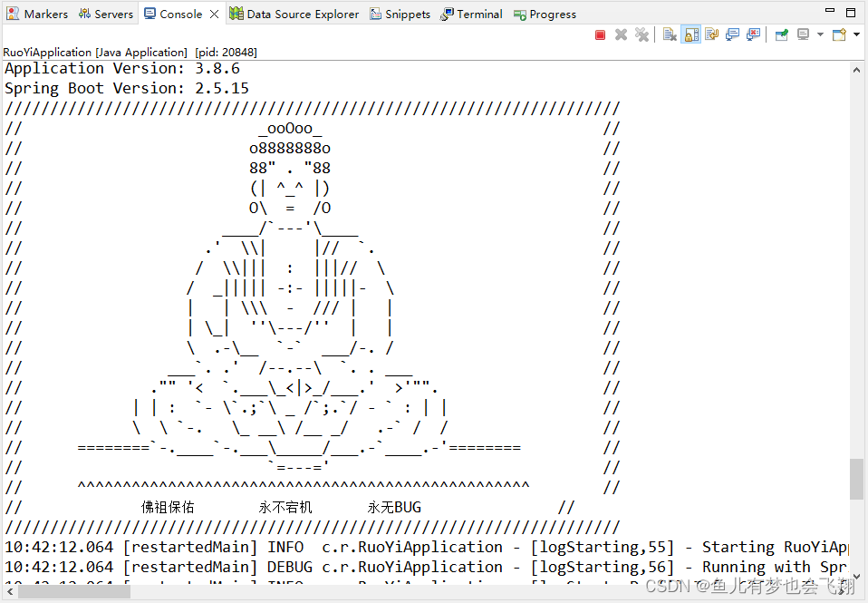Maximize the console view panel
The height and width of the screenshot is (603, 868).
point(851,12)
